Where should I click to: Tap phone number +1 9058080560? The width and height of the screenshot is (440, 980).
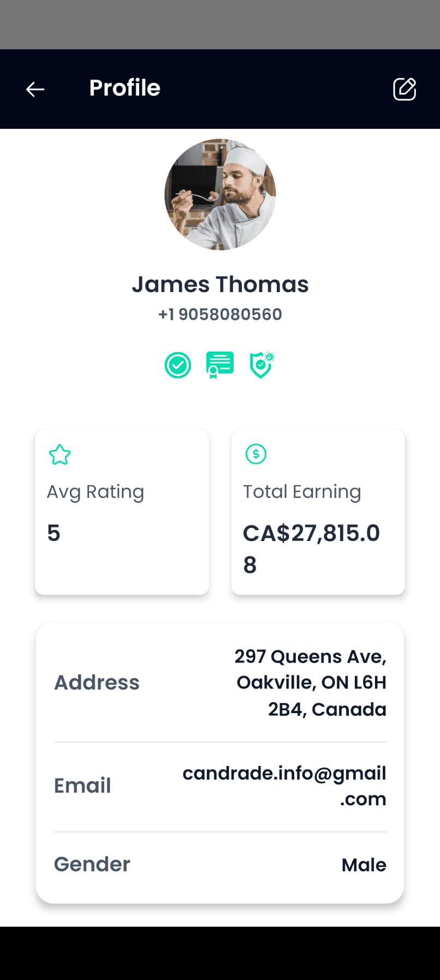(x=220, y=314)
